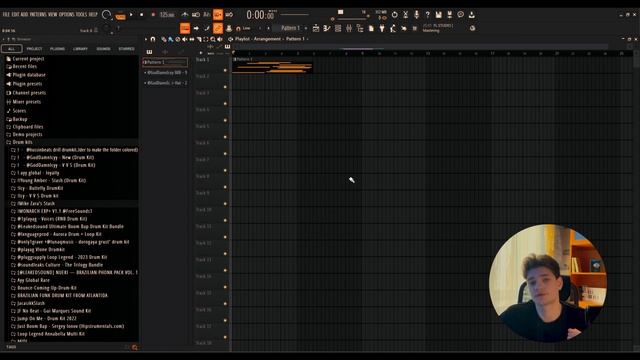The width and height of the screenshot is (640, 360).
Task: Open the HELP menu
Action: click(x=93, y=14)
